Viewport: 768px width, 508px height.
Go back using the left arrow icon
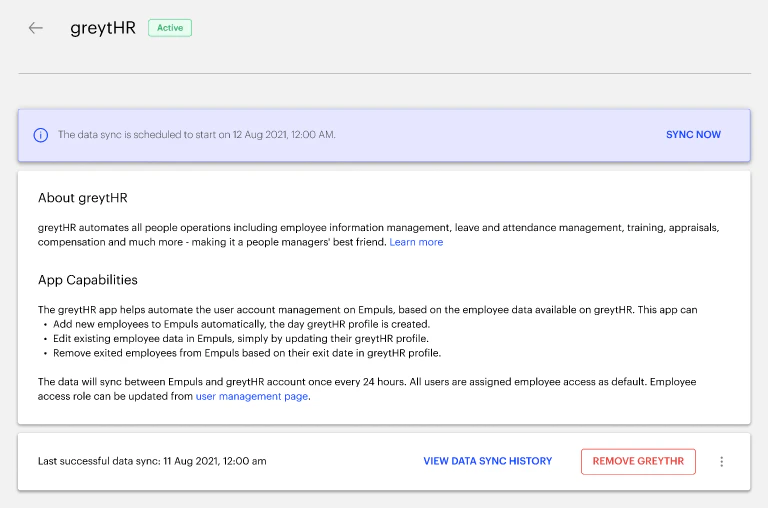click(x=36, y=28)
